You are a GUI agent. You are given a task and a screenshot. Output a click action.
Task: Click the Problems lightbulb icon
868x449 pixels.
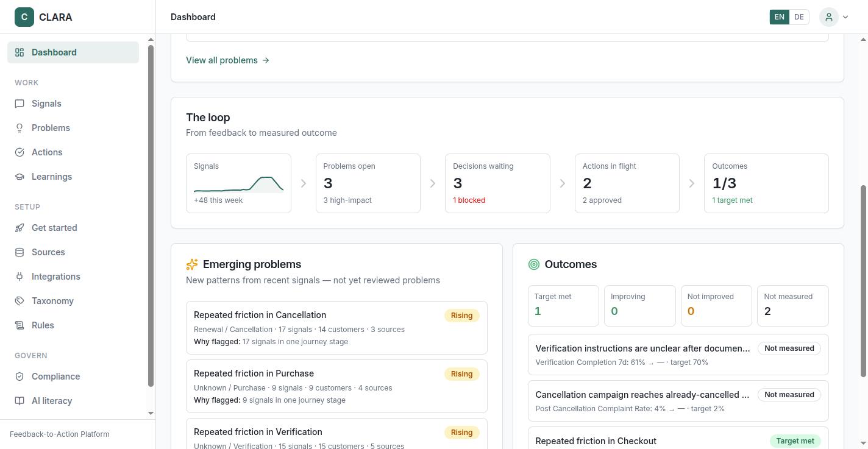click(20, 128)
